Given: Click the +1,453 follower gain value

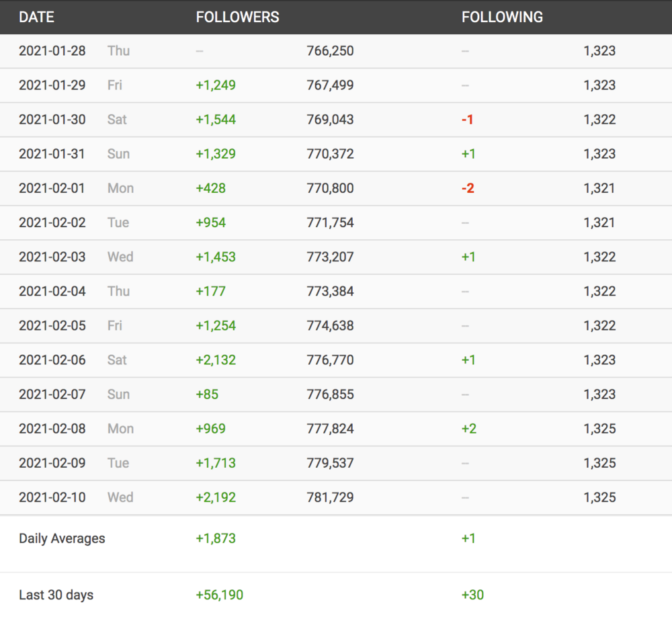Looking at the screenshot, I should coord(216,257).
